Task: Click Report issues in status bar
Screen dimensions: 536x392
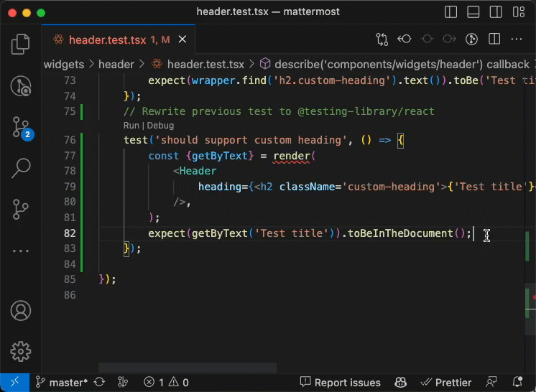Action: point(340,383)
